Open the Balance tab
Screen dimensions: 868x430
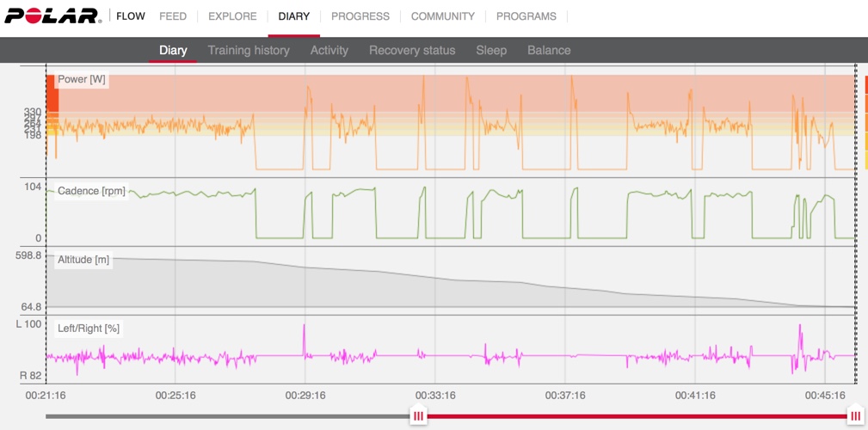point(549,50)
